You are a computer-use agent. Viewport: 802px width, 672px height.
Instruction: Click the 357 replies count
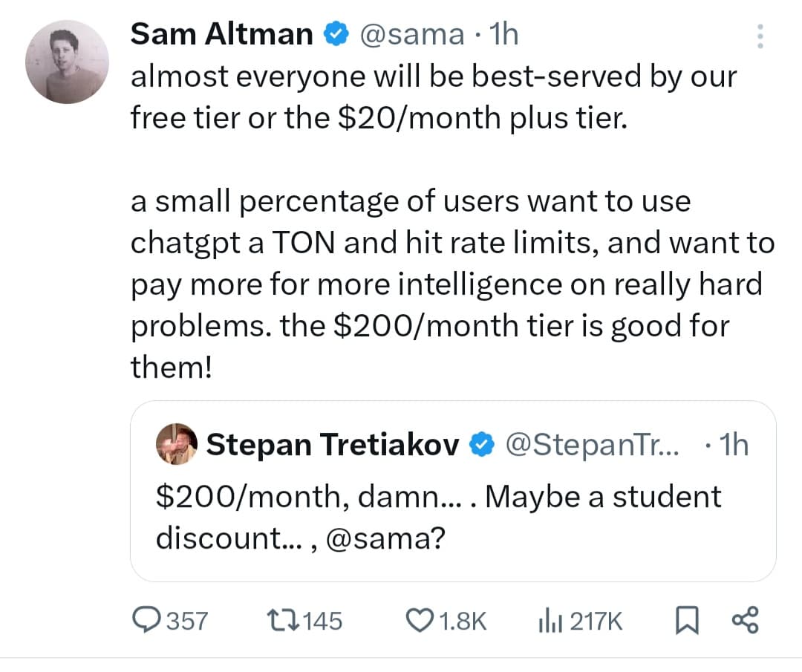(186, 620)
